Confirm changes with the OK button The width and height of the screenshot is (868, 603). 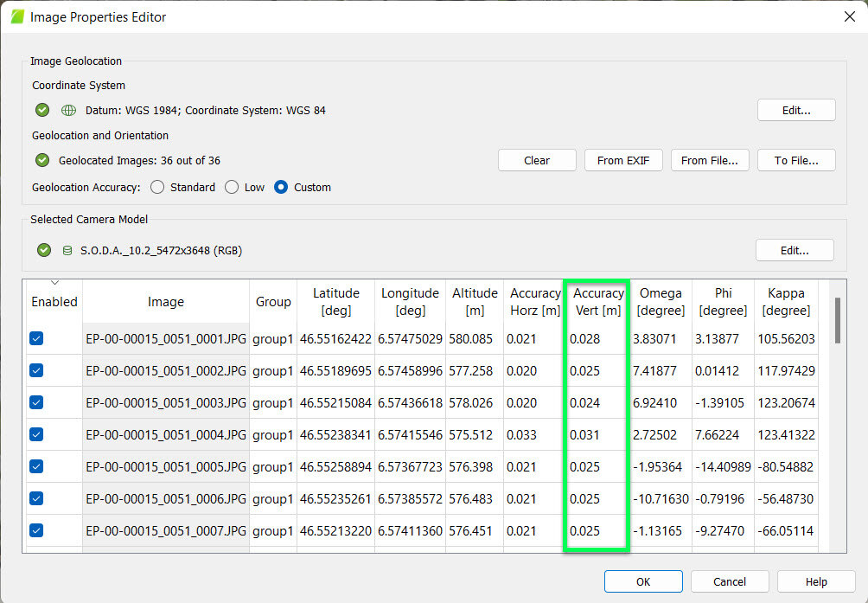[643, 581]
